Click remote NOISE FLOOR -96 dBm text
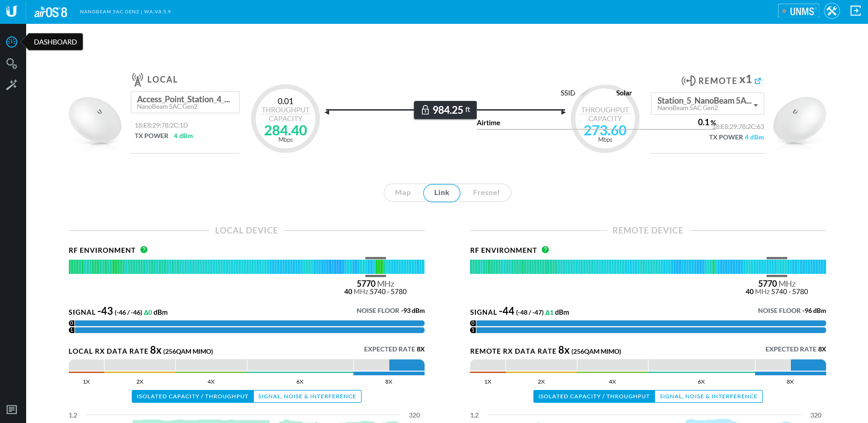Image resolution: width=868 pixels, height=423 pixels. 792,311
